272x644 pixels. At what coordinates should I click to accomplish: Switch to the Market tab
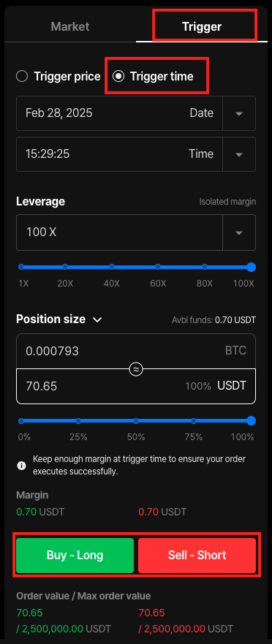(x=70, y=27)
